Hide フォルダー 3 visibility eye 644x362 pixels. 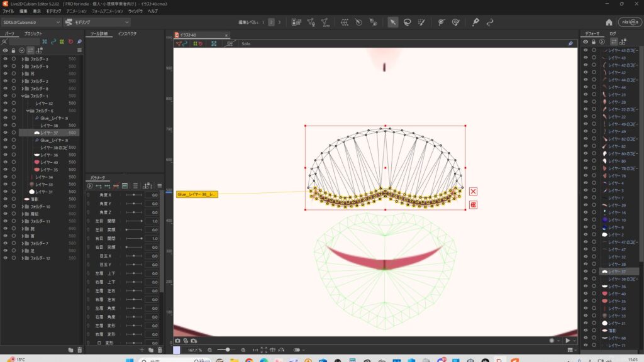tap(5, 59)
